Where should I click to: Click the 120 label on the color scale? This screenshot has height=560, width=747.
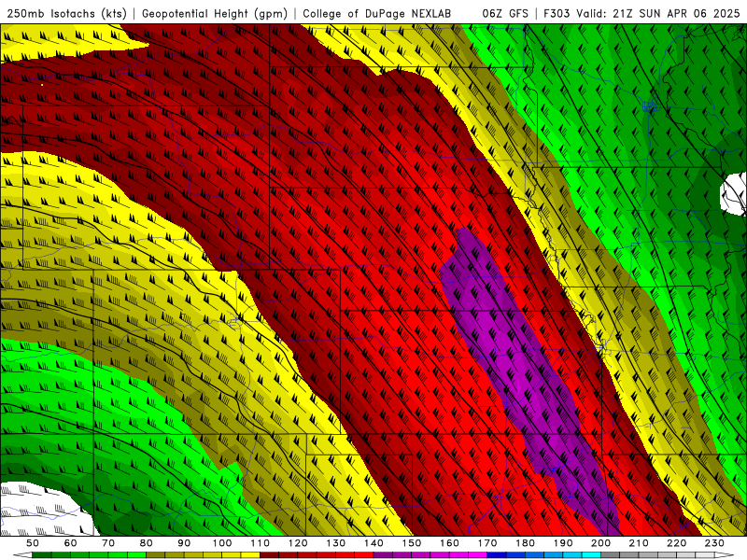coord(298,543)
